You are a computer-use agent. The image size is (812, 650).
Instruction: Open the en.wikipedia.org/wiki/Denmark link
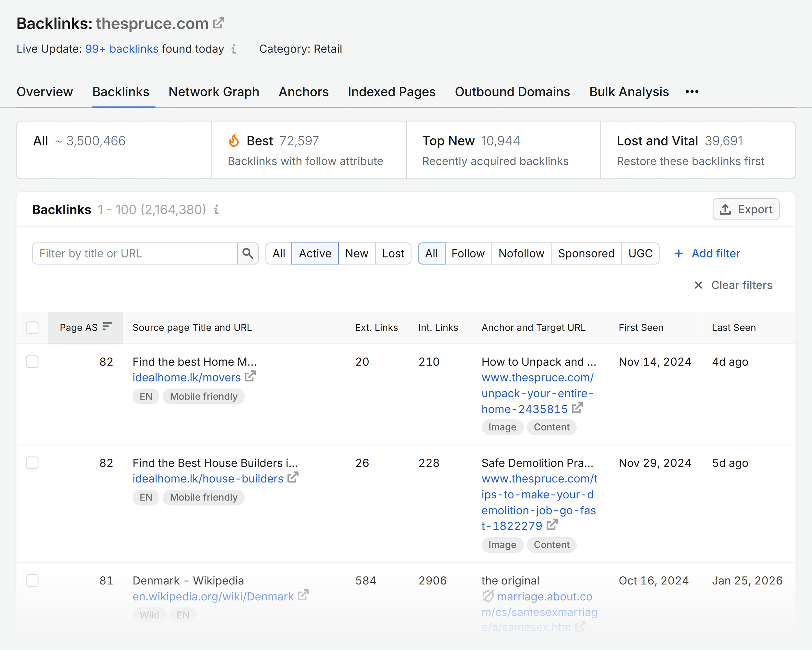click(213, 596)
